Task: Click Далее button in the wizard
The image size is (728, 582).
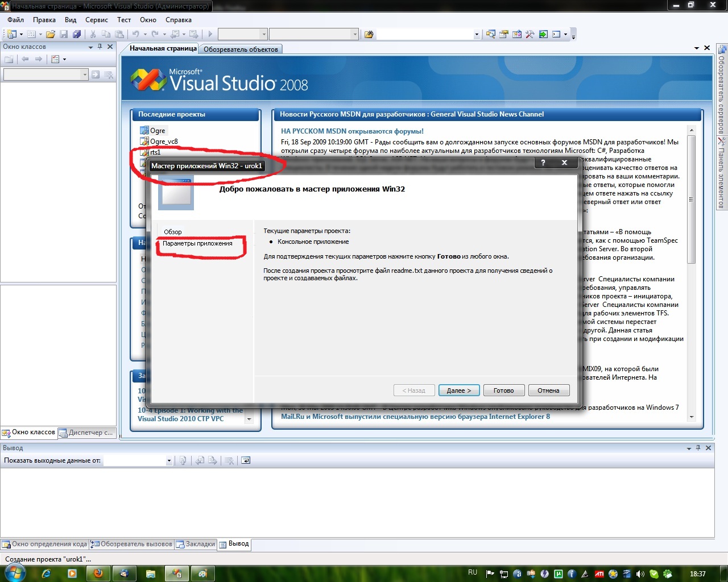Action: click(459, 390)
